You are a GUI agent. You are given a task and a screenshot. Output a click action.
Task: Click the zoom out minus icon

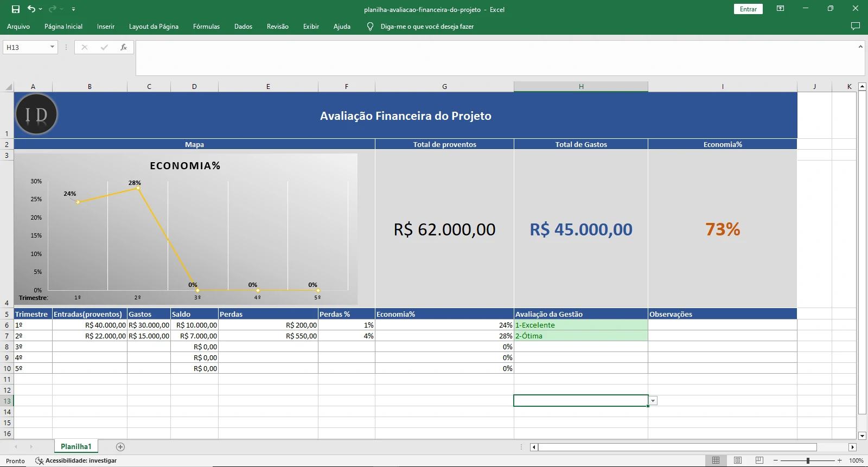[x=776, y=460]
